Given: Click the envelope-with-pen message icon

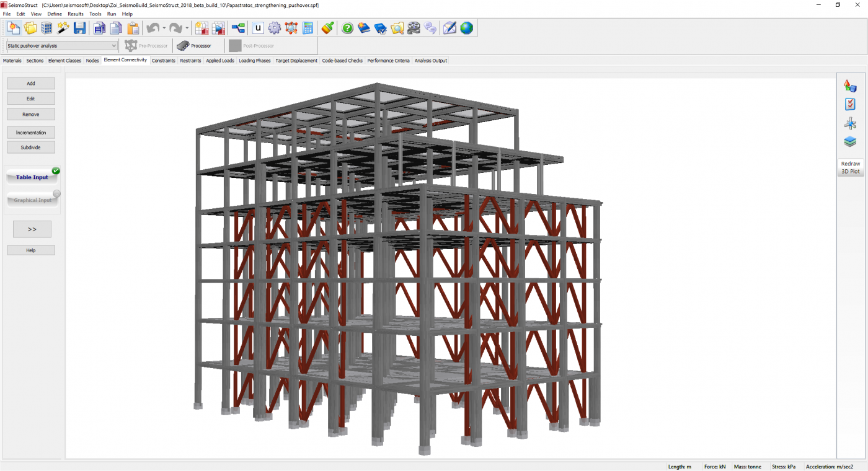Looking at the screenshot, I should click(x=450, y=28).
